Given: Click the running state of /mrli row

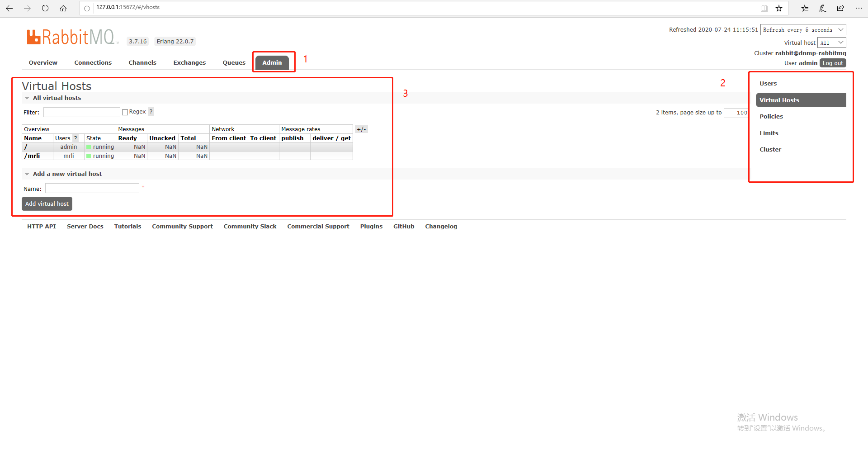Looking at the screenshot, I should coord(100,156).
